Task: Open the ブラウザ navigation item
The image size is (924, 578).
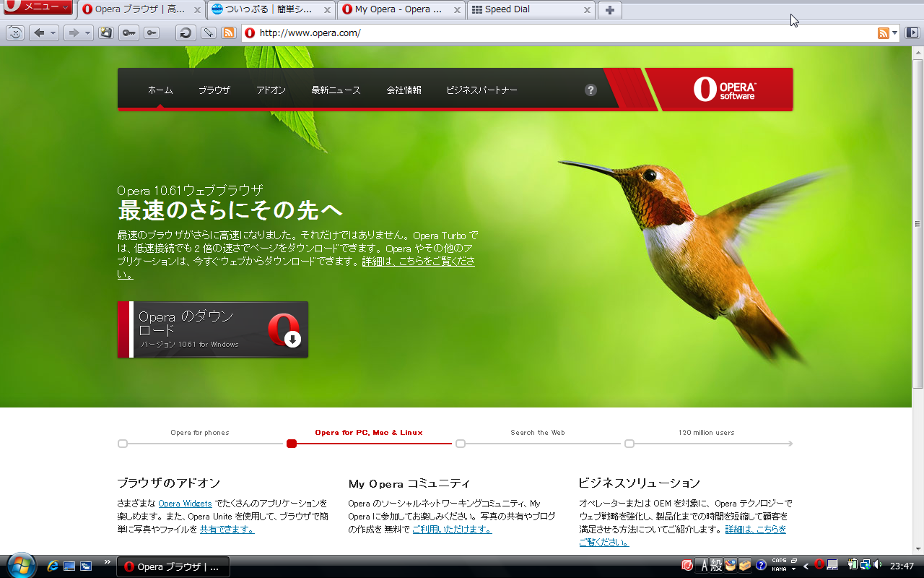Action: click(x=214, y=90)
